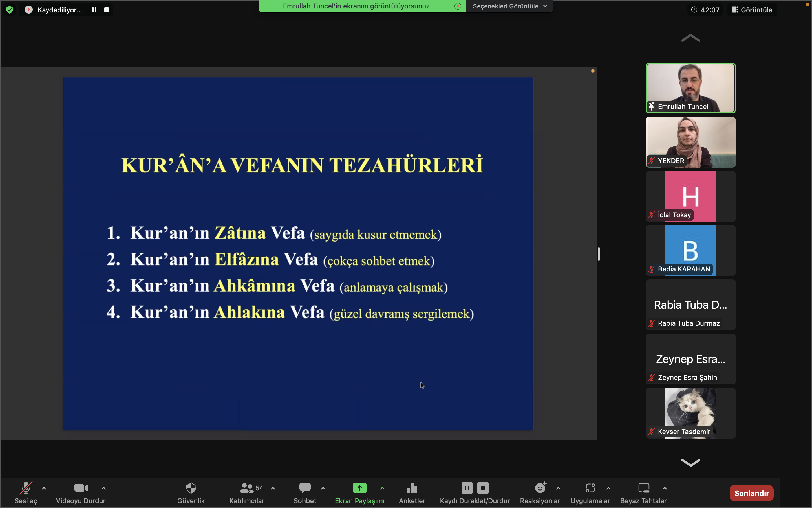Unmute microphone with Sesi aç
Screen dimensions: 812x508
point(26,492)
